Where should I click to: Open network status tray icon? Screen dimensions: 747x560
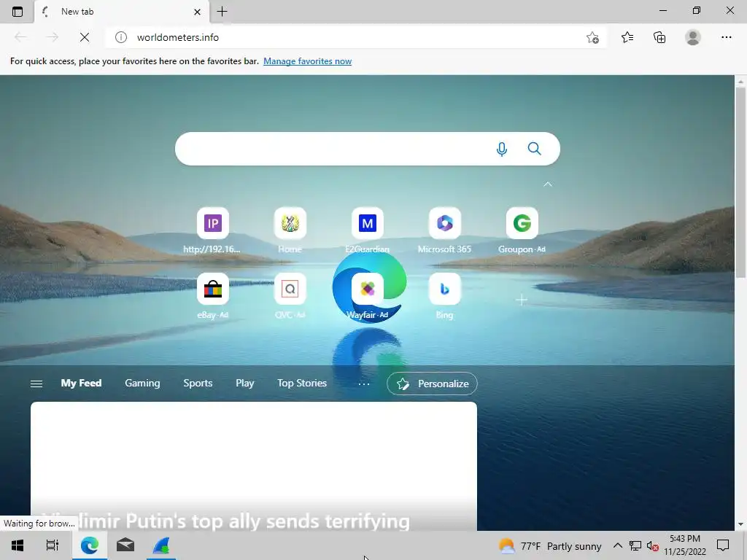(635, 545)
